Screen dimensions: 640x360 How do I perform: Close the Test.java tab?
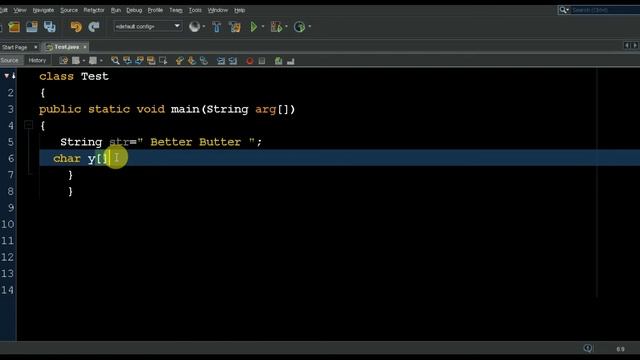85,47
